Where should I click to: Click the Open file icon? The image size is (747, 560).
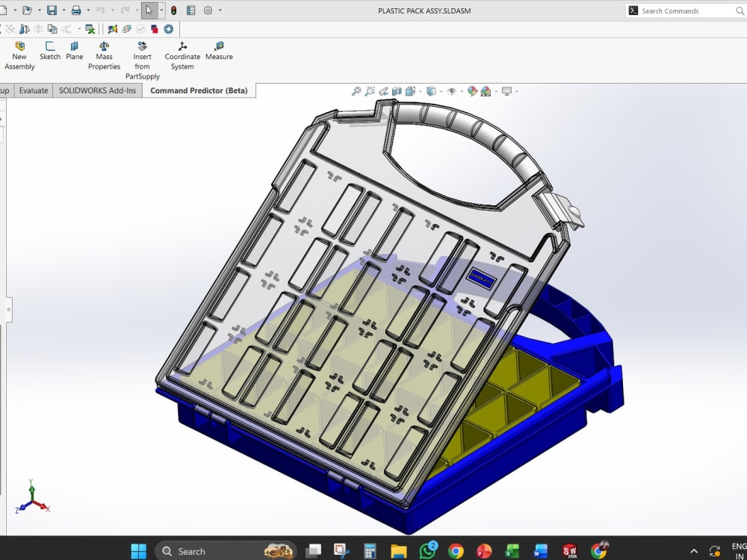pyautogui.click(x=27, y=10)
